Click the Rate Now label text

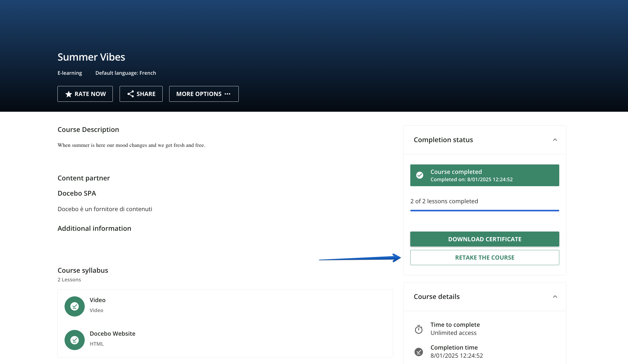click(90, 94)
